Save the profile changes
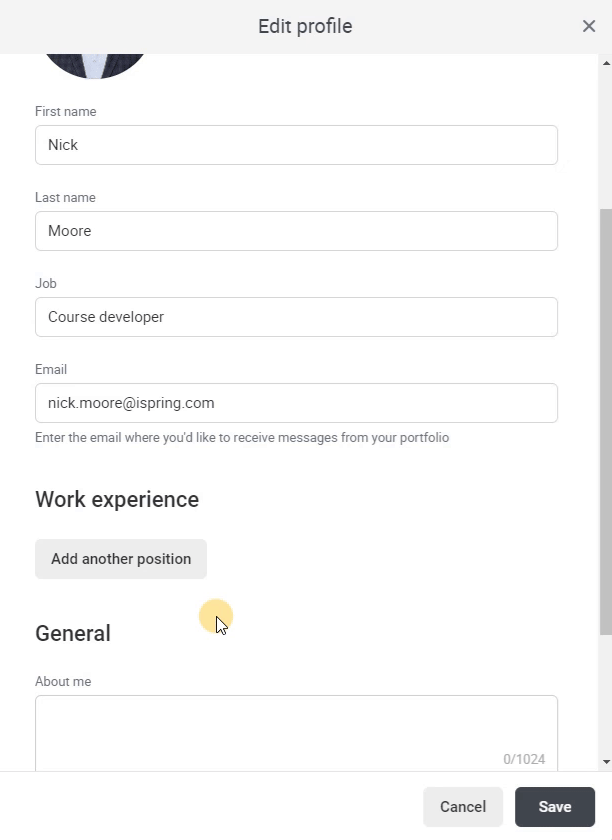This screenshot has height=840, width=612. tap(555, 807)
